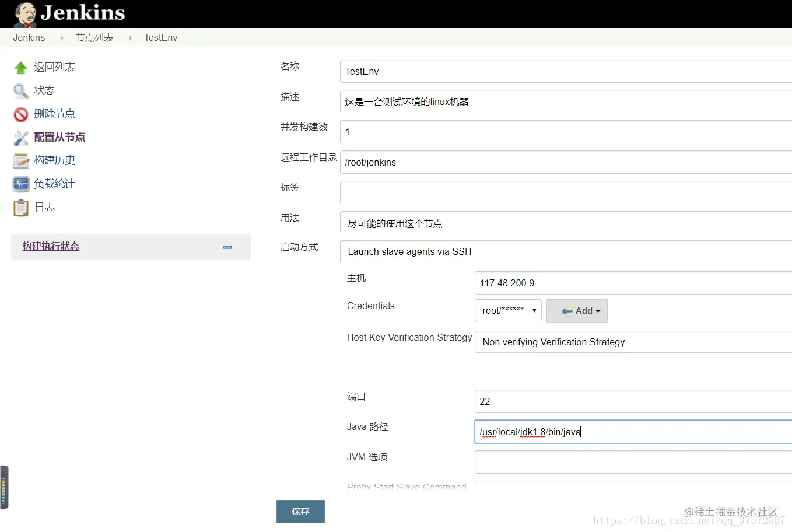Focus the 并发构建数 executors field
The height and width of the screenshot is (532, 792).
[566, 132]
